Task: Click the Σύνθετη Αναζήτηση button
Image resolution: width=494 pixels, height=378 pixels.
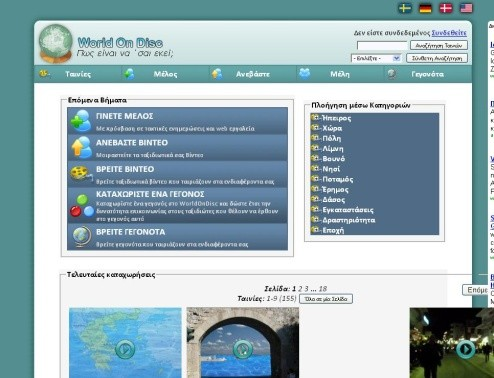Action: point(437,58)
